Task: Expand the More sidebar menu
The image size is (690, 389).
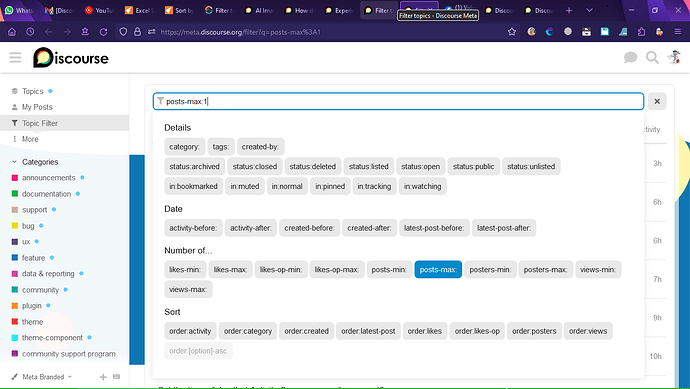Action: click(x=30, y=139)
